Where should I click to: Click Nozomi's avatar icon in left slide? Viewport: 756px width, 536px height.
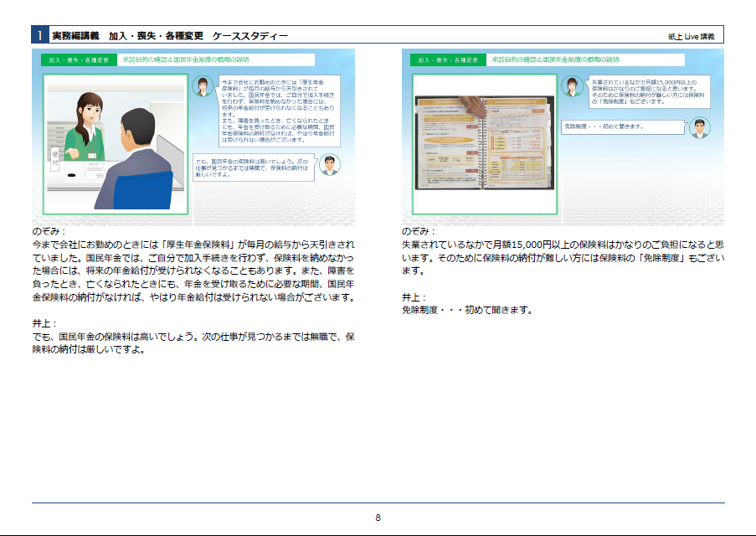point(202,86)
